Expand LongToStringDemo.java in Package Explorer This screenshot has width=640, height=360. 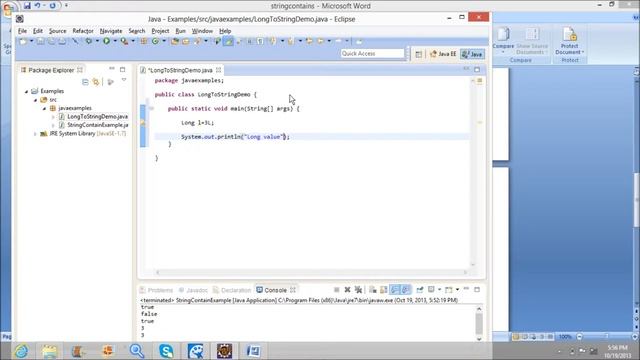(53, 117)
